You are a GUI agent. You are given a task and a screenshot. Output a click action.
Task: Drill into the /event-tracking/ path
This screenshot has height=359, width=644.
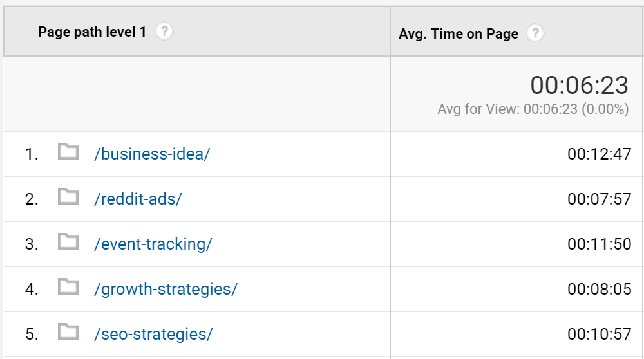(153, 244)
